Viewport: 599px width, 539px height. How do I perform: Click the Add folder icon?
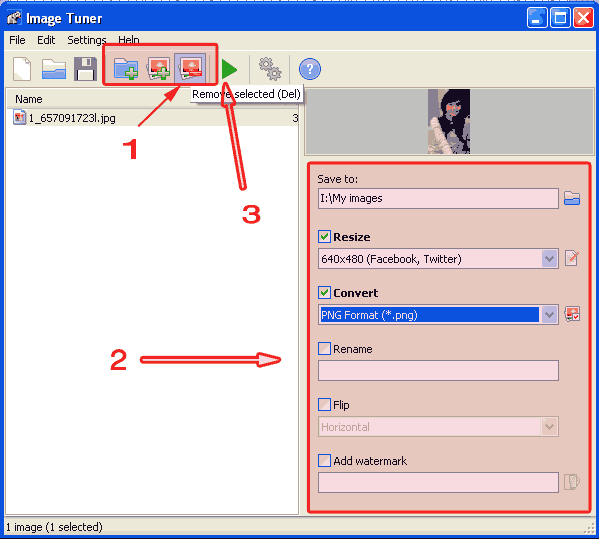pos(126,68)
